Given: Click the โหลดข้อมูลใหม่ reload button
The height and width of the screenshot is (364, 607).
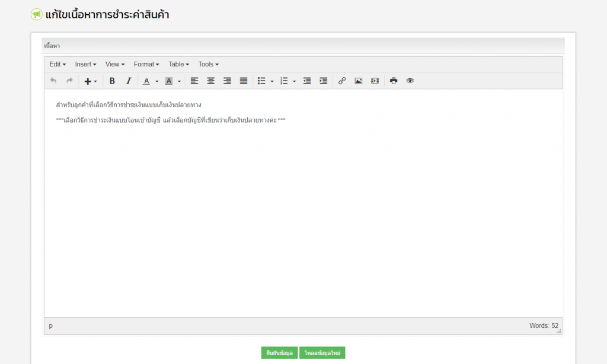Looking at the screenshot, I should (x=322, y=353).
